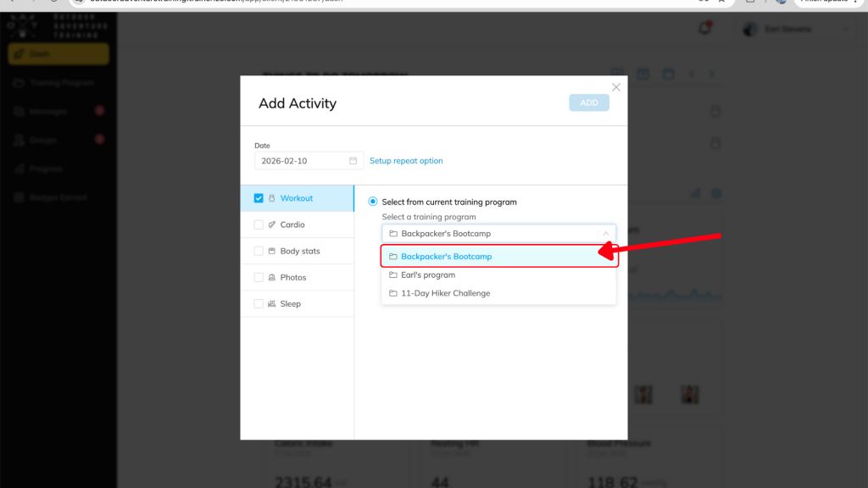Choose Backpacker's Bootcamp from the dropdown list
This screenshot has width=868, height=488.
[x=447, y=256]
